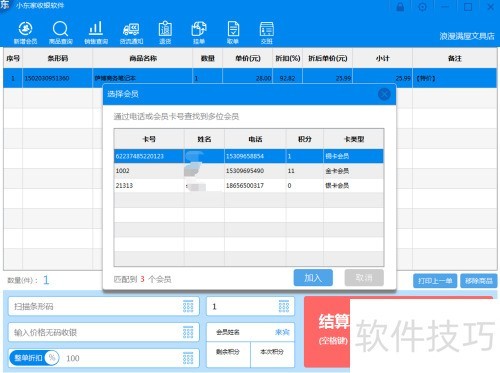Click points value 11 in member table
Image resolution: width=500 pixels, height=373 pixels.
(291, 171)
